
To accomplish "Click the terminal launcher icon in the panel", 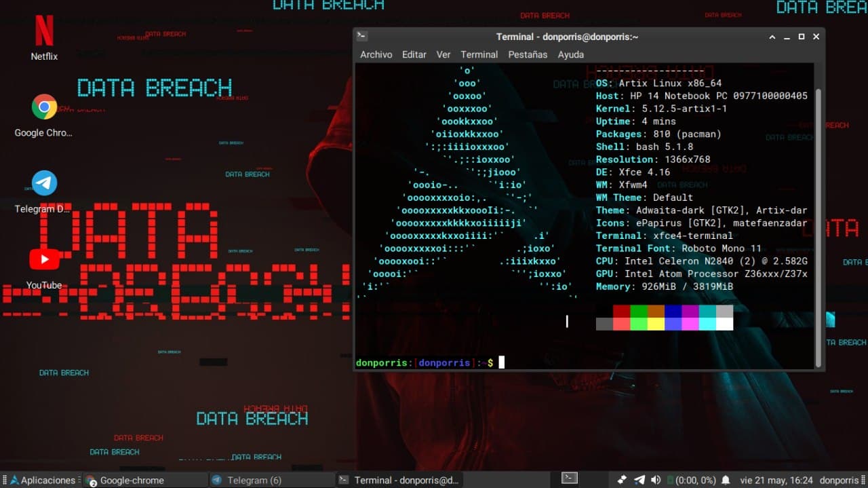I will click(570, 478).
